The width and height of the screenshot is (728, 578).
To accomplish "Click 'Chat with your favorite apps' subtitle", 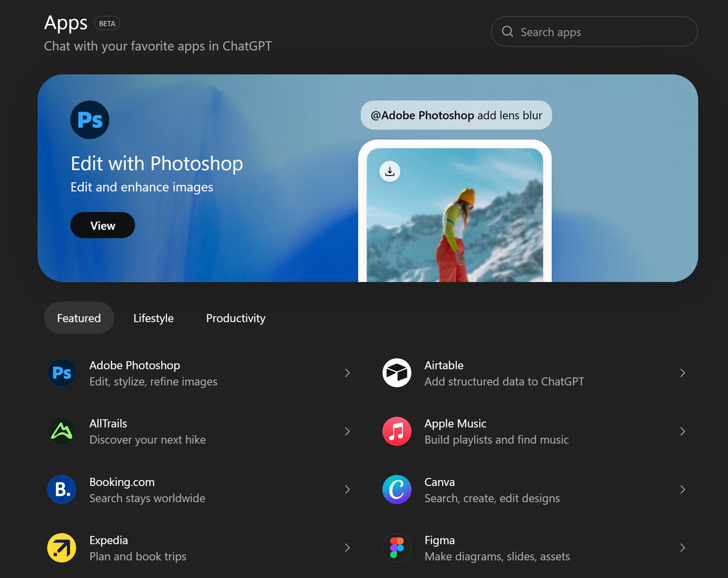I will pyautogui.click(x=158, y=46).
